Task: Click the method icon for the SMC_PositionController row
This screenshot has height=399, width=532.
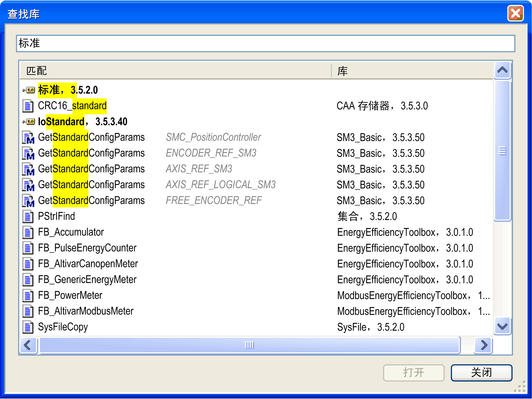Action: [x=28, y=138]
